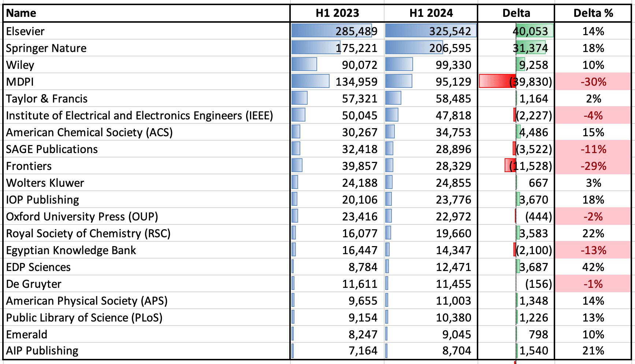Click the -29% delta percent cell

point(593,166)
